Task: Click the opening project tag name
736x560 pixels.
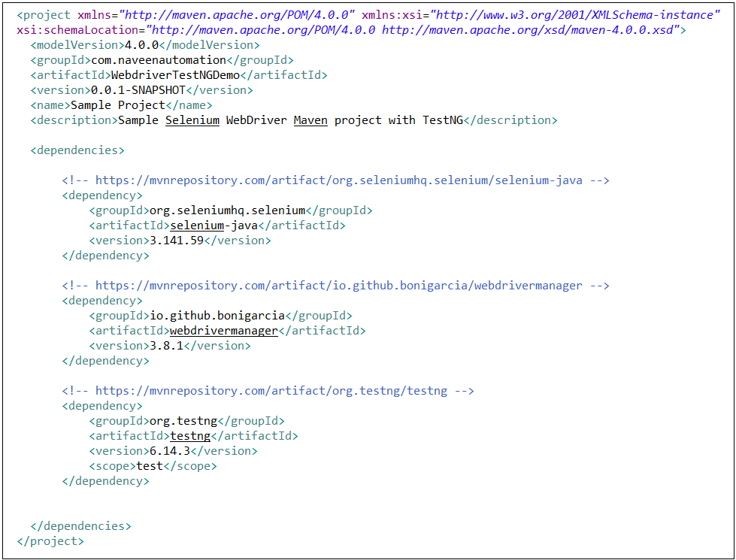Action: pyautogui.click(x=47, y=15)
